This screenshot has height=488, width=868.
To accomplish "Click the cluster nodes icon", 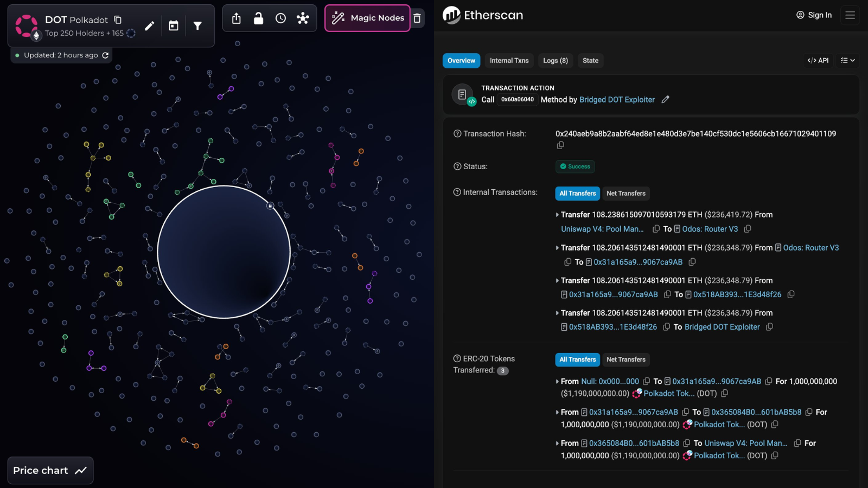I will (303, 18).
